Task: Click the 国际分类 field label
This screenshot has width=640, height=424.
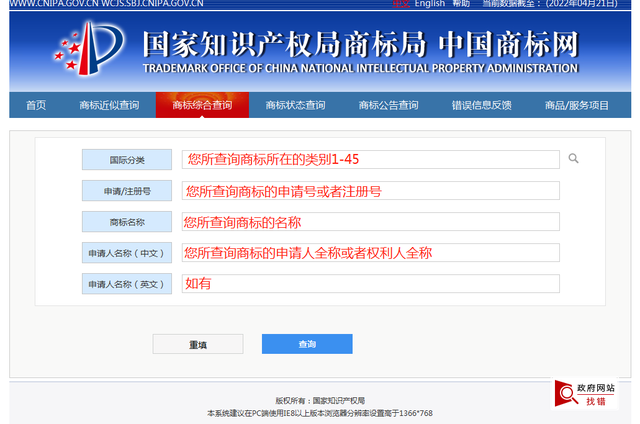Action: [x=127, y=160]
